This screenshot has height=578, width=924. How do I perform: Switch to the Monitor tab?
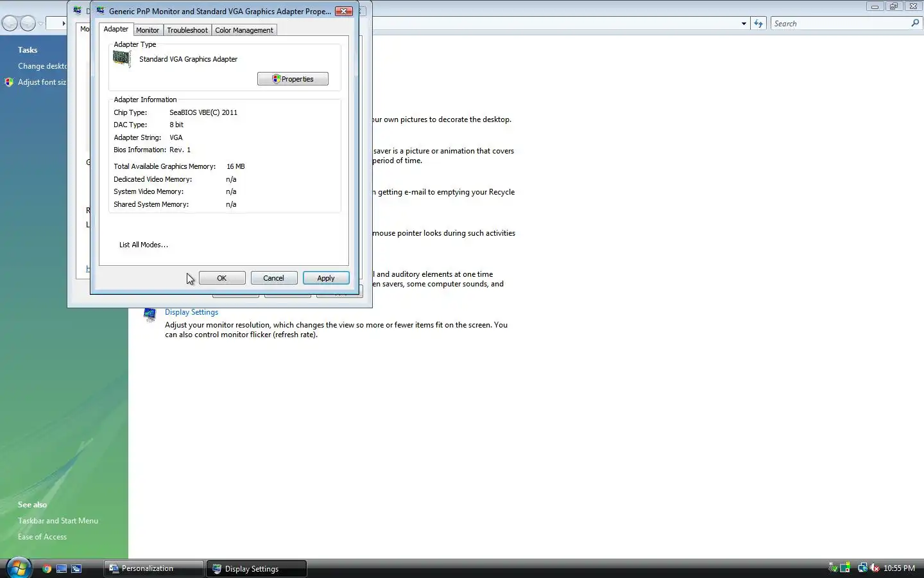[148, 30]
